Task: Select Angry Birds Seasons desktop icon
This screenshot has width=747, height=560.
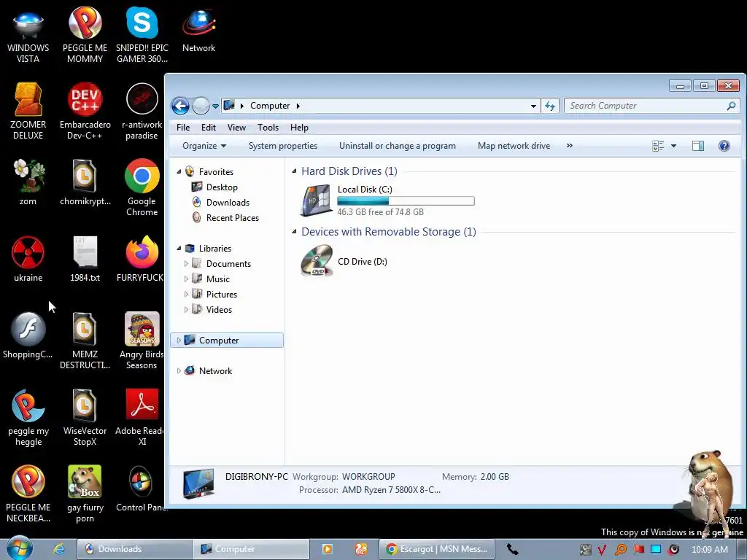Action: [141, 341]
